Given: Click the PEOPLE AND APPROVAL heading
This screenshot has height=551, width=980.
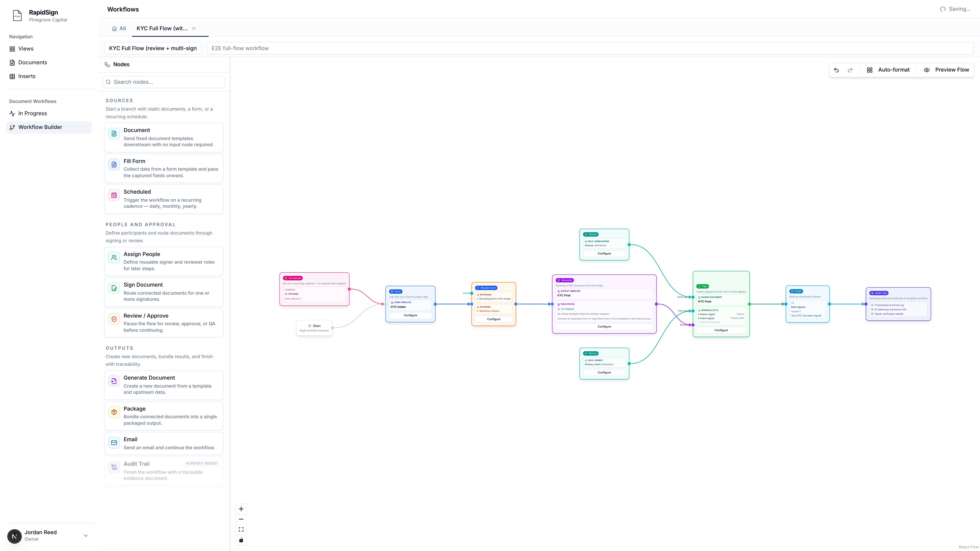Looking at the screenshot, I should point(140,225).
